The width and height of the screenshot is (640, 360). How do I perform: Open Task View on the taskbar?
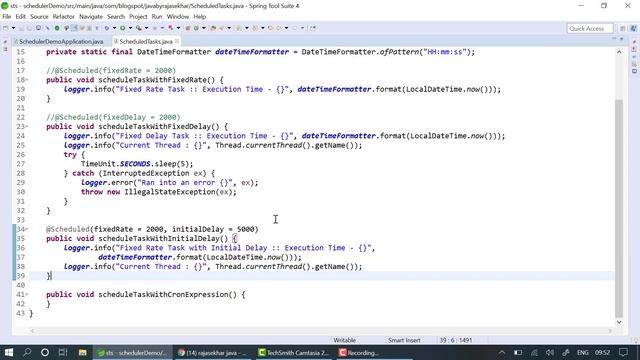click(63, 352)
